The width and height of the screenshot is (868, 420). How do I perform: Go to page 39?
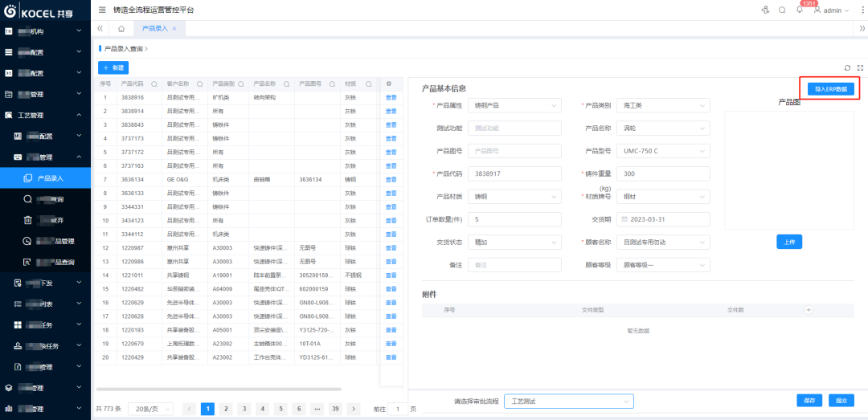pyautogui.click(x=335, y=409)
